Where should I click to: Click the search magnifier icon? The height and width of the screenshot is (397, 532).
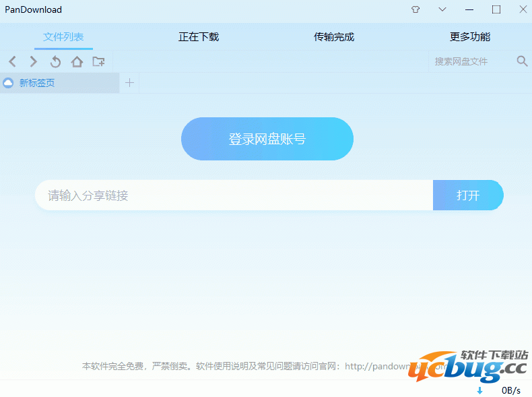522,61
